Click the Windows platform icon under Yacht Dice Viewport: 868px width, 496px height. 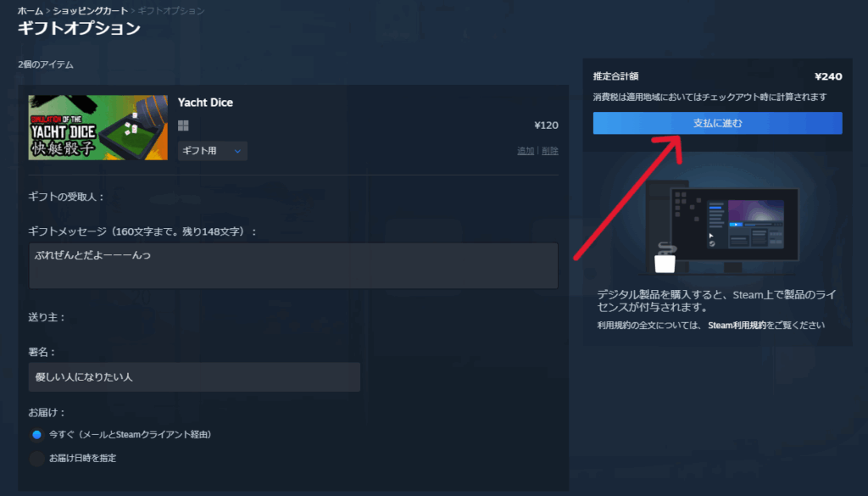[x=183, y=125]
